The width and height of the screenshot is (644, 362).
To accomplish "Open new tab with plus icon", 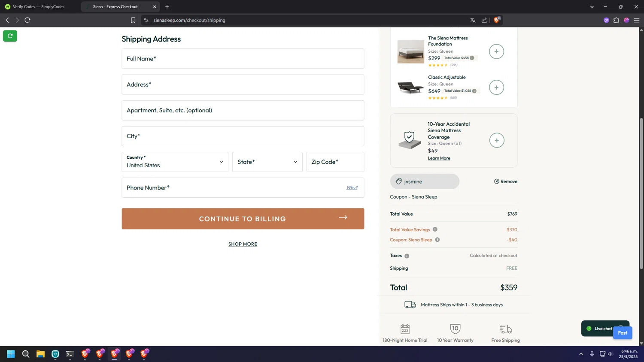I will 167,7.
